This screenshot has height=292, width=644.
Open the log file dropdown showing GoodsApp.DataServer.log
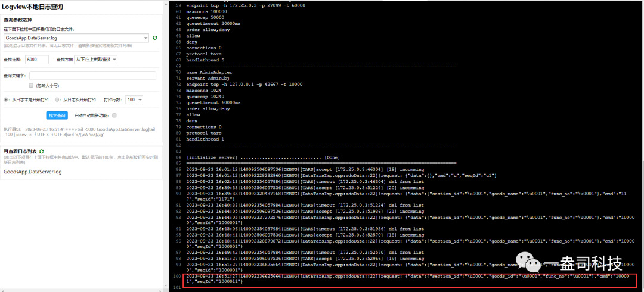click(x=76, y=38)
